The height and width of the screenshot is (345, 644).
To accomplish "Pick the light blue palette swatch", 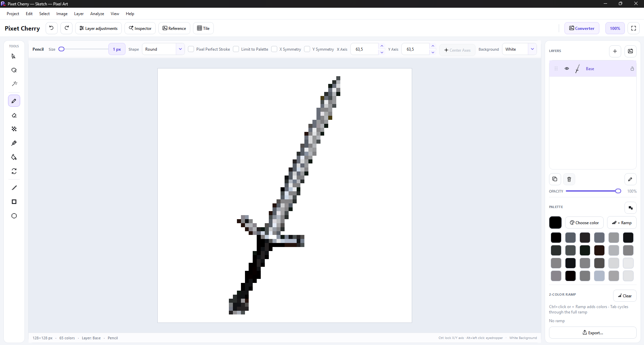I will pyautogui.click(x=599, y=276).
